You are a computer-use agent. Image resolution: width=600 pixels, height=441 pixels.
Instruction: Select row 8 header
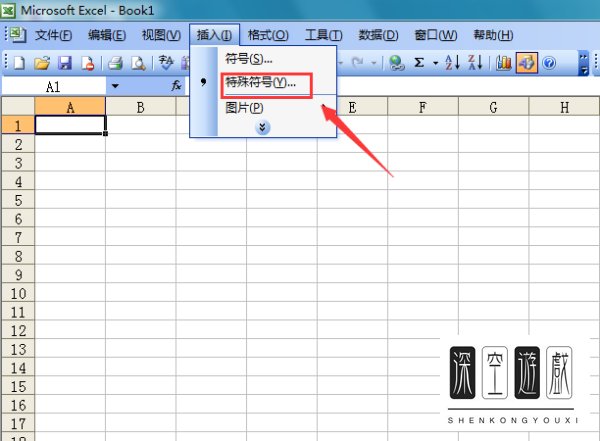pyautogui.click(x=18, y=256)
